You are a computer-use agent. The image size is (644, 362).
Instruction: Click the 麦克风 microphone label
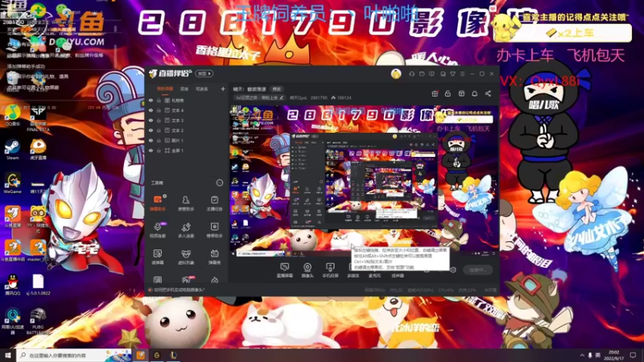tap(374, 276)
